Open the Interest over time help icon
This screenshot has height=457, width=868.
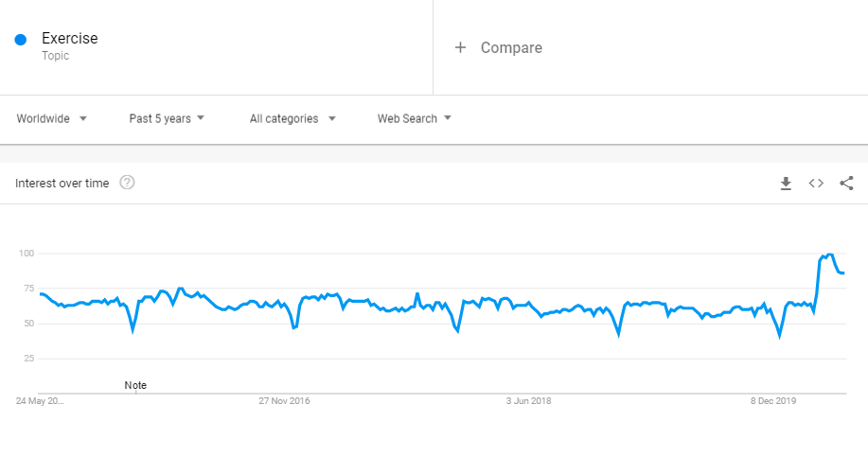pos(127,183)
